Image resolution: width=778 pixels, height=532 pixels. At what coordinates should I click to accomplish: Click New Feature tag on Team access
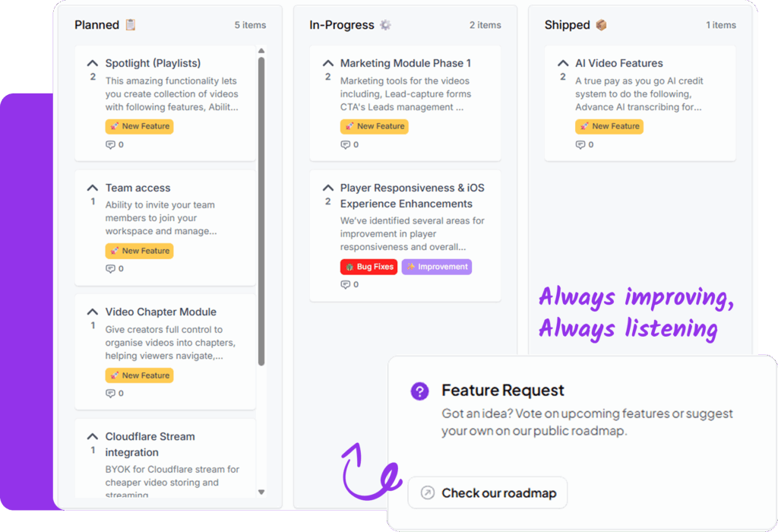pos(140,251)
